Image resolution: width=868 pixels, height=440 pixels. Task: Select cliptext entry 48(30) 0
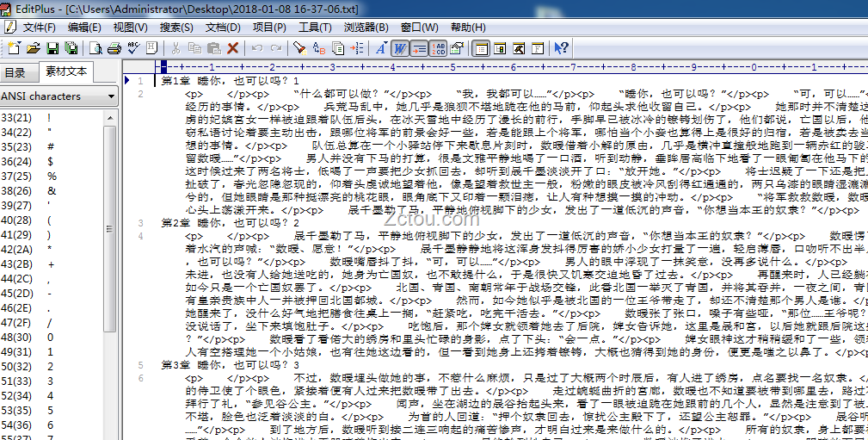(52, 338)
